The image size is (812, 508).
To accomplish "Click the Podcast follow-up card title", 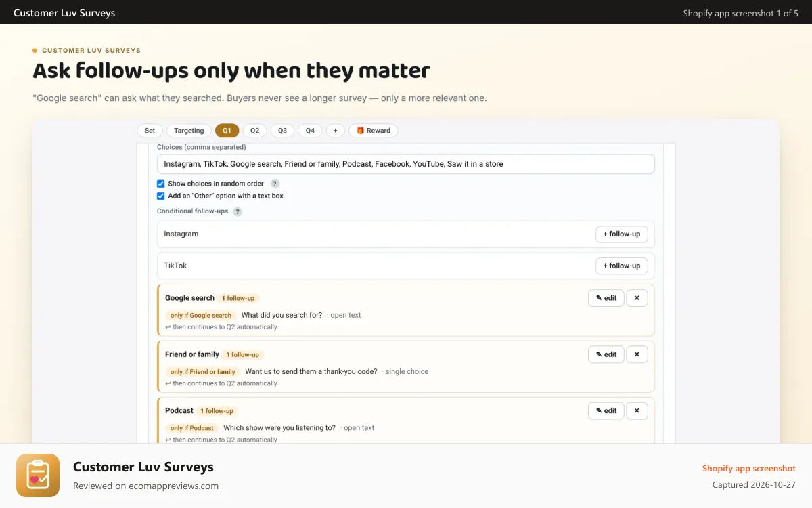I will (x=179, y=410).
